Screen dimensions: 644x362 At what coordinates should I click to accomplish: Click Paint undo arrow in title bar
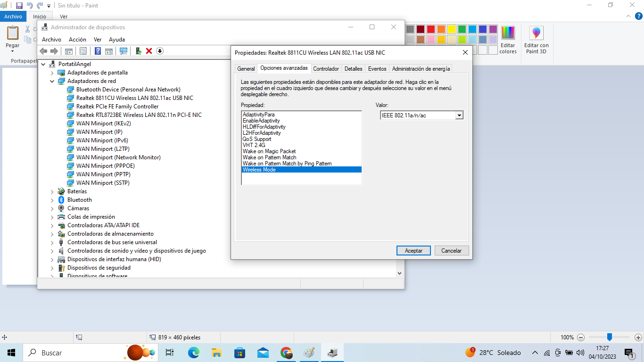click(30, 5)
